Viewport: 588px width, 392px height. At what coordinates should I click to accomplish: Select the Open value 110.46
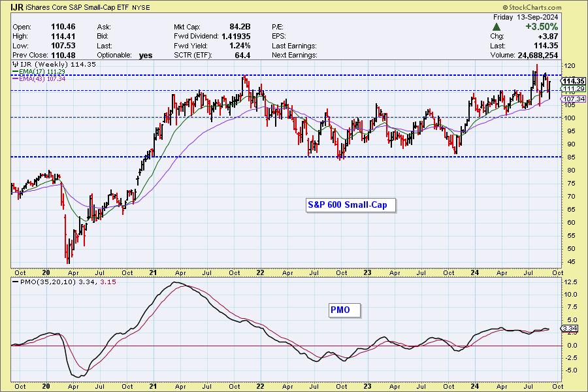point(63,27)
